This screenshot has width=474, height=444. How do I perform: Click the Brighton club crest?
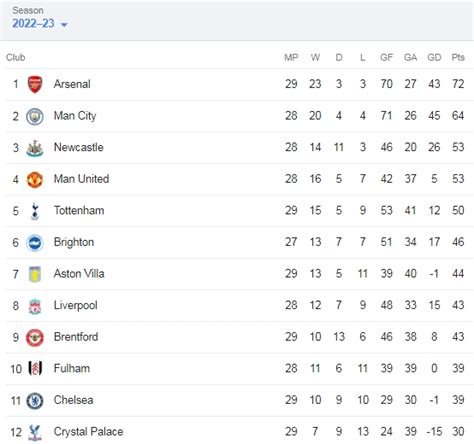[35, 243]
